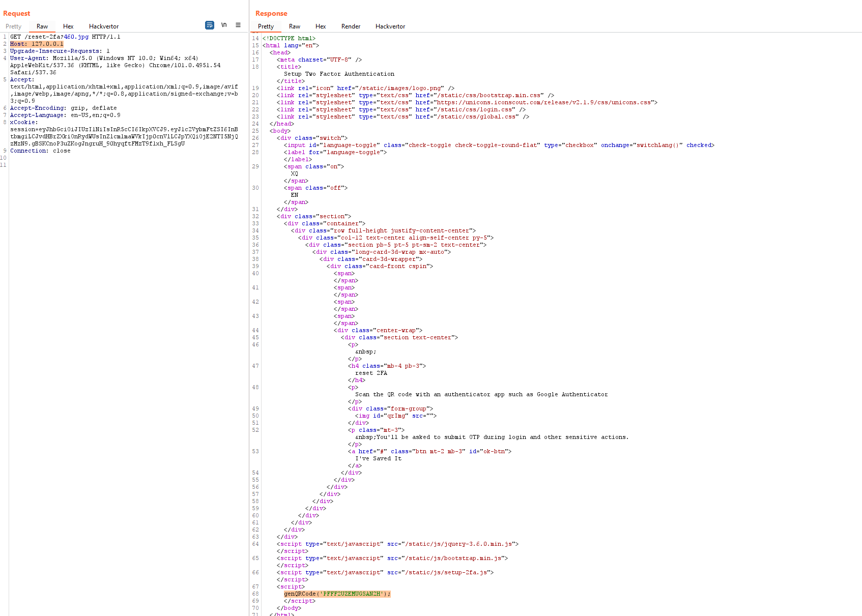The height and width of the screenshot is (616, 862).
Task: Switch Request view to Pretty tab
Action: point(14,26)
